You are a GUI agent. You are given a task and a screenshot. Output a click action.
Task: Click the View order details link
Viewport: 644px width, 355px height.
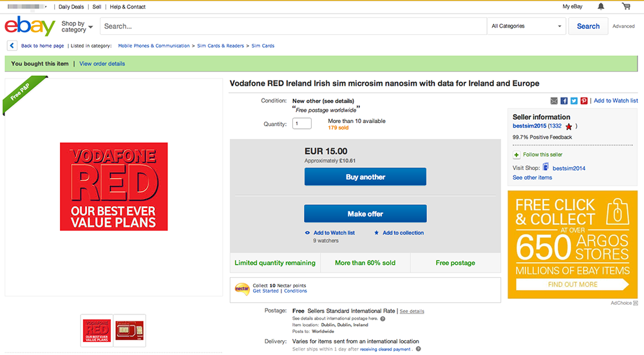102,64
